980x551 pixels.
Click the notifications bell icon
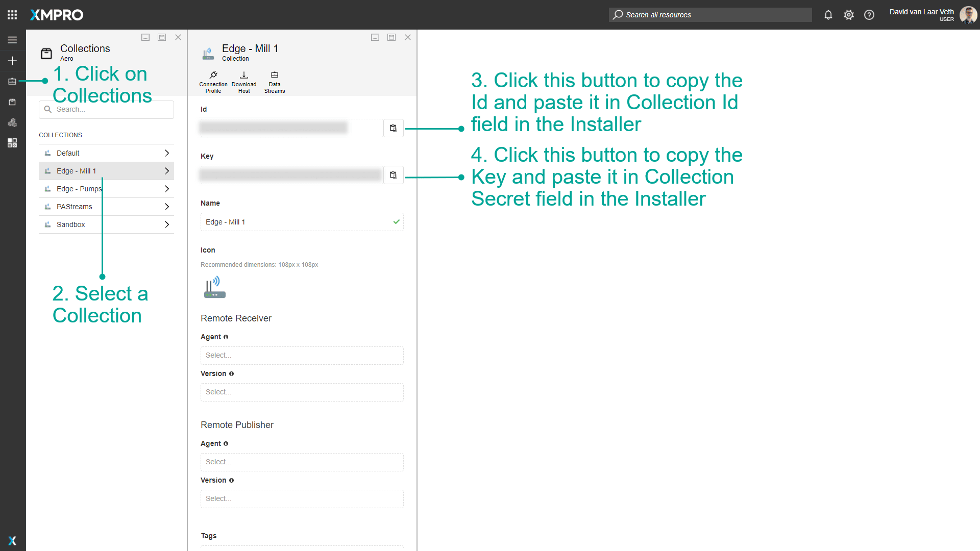tap(828, 15)
